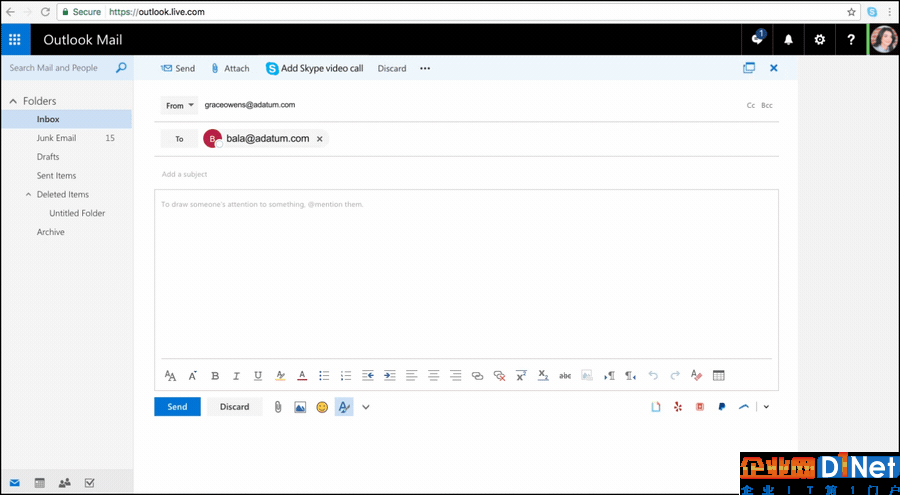
Task: Click the blue Send button
Action: tap(177, 407)
